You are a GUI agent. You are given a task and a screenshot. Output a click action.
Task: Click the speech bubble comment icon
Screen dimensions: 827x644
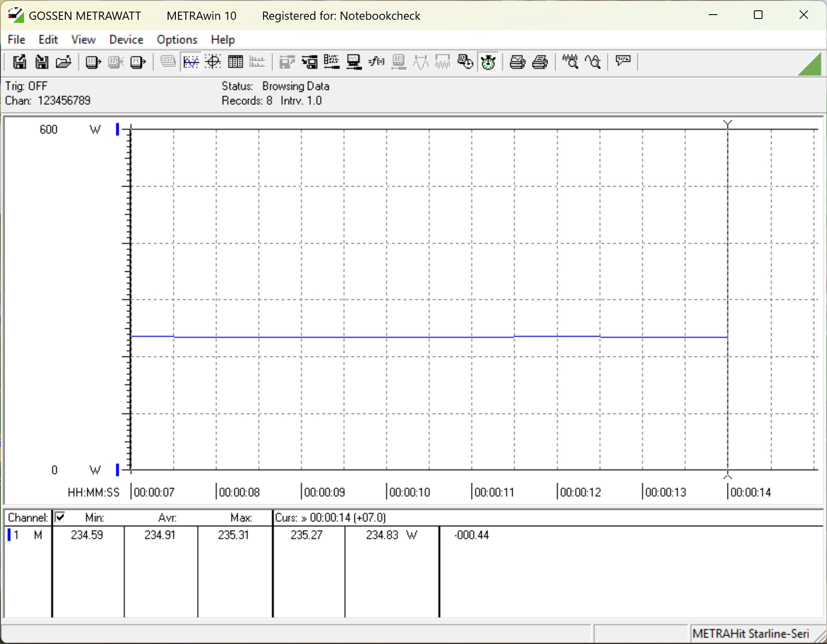pyautogui.click(x=623, y=61)
